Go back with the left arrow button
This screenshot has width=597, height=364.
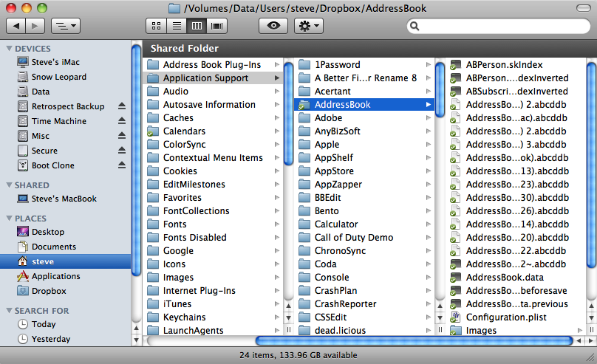tap(16, 26)
